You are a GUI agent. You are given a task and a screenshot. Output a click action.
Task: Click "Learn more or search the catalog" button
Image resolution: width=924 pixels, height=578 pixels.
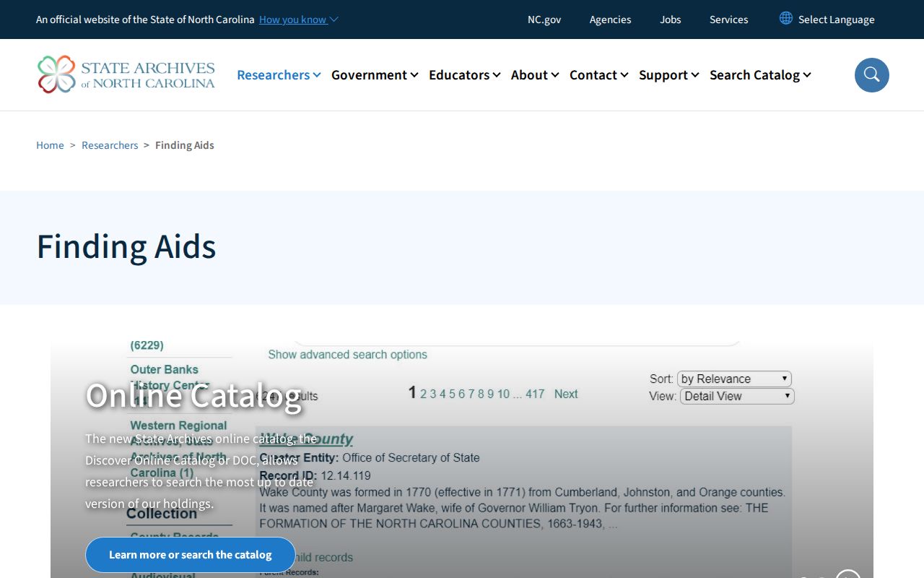[191, 555]
